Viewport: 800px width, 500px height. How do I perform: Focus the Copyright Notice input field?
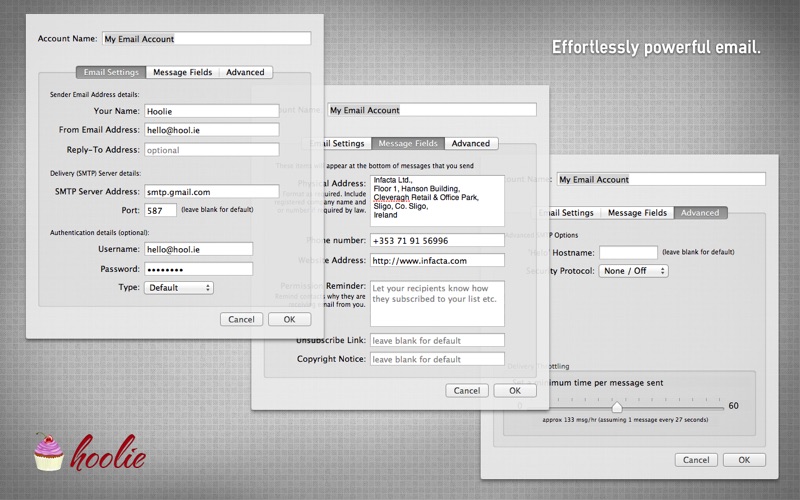437,359
